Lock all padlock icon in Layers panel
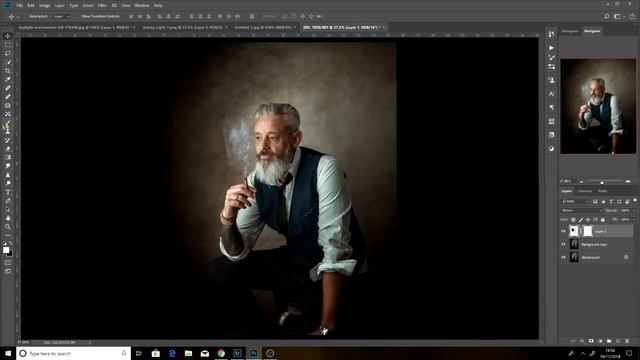 click(602, 220)
